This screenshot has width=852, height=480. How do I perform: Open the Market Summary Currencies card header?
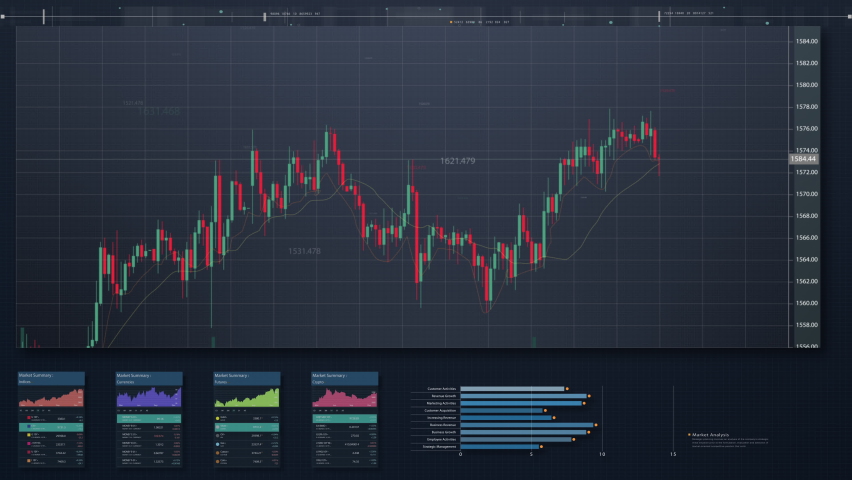[149, 378]
